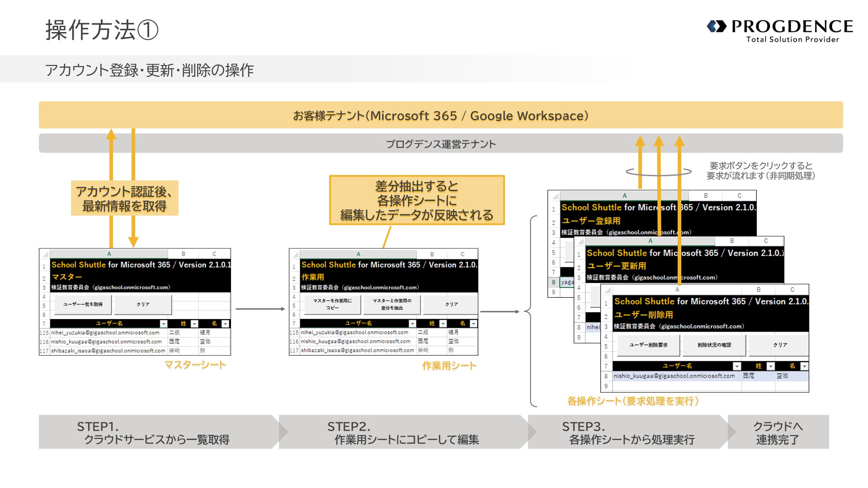Image resolution: width=868 pixels, height=488 pixels.
Task: Click nishio_kuugaa email cell in 作業用 sheet
Action: [359, 342]
